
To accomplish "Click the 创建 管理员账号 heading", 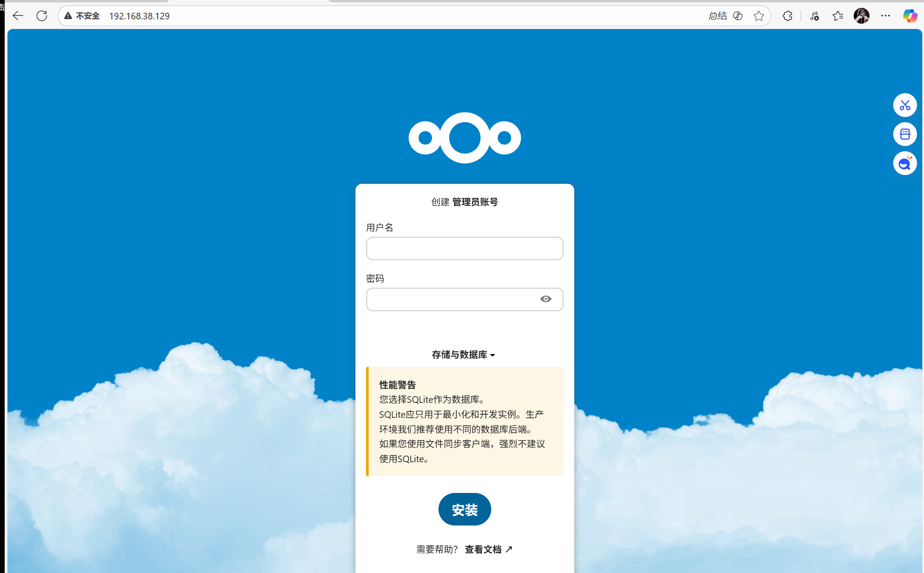I will pyautogui.click(x=464, y=202).
